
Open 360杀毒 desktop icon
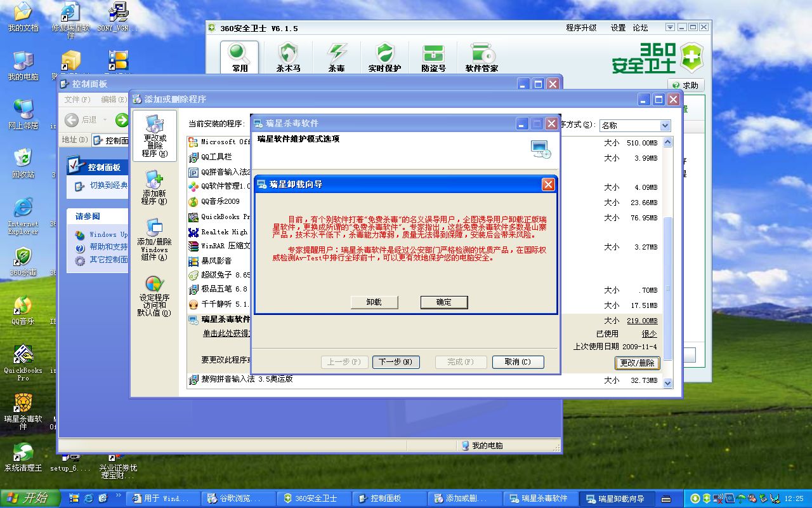pos(23,262)
